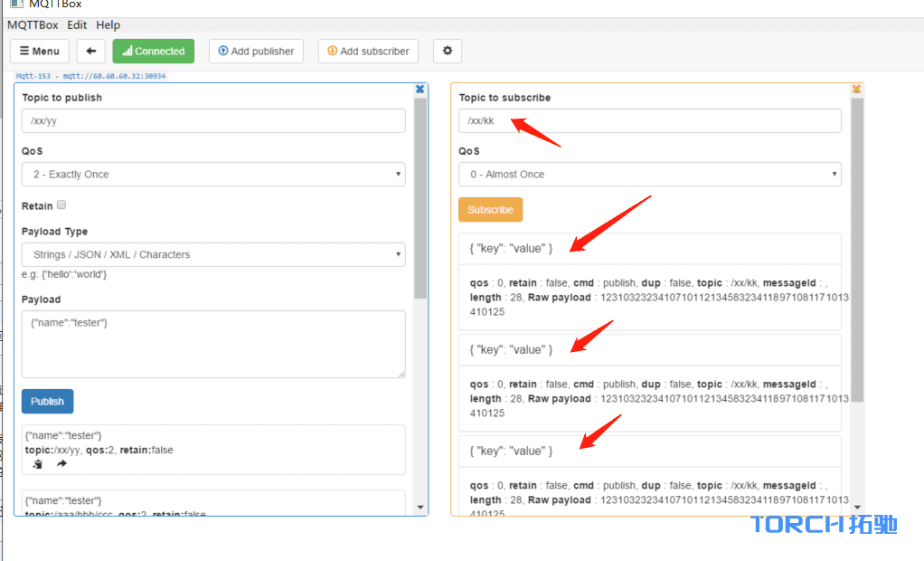Click copy payload icon under /xx/yy message
The height and width of the screenshot is (561, 924).
(38, 463)
